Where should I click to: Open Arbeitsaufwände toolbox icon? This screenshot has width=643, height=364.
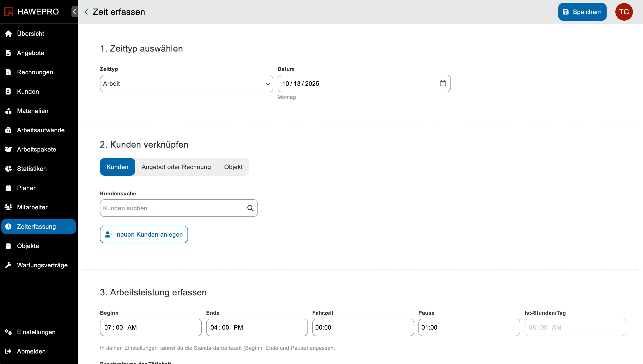8,130
